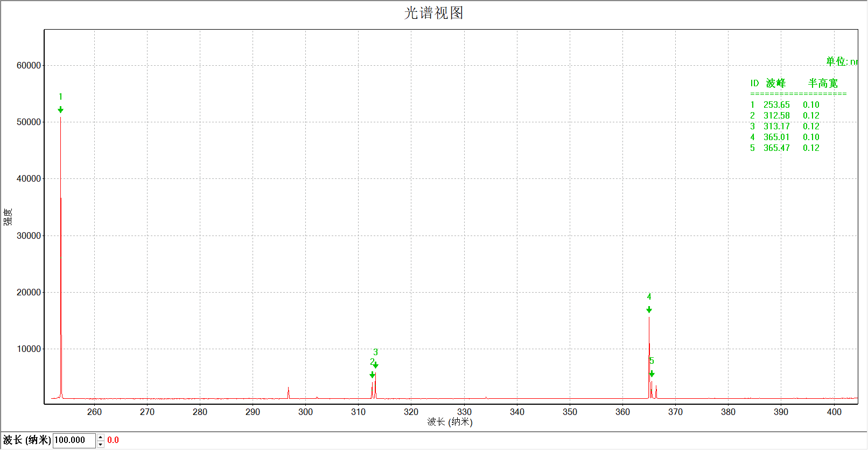Screen dimensions: 868x450
Task: Click x-axis tick label 260
Action: point(94,412)
